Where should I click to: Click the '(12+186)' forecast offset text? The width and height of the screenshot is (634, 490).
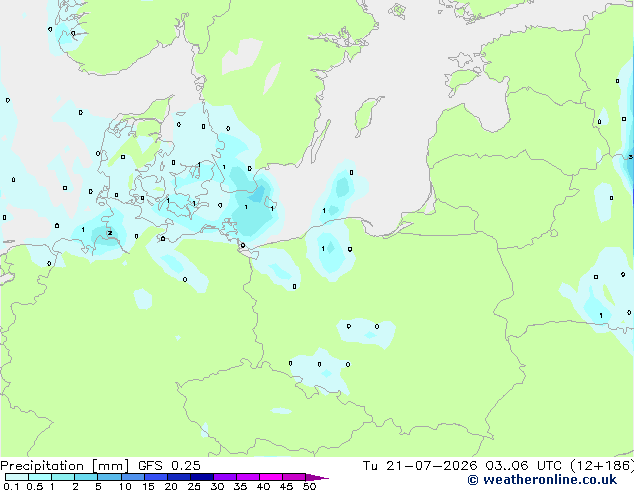click(602, 466)
